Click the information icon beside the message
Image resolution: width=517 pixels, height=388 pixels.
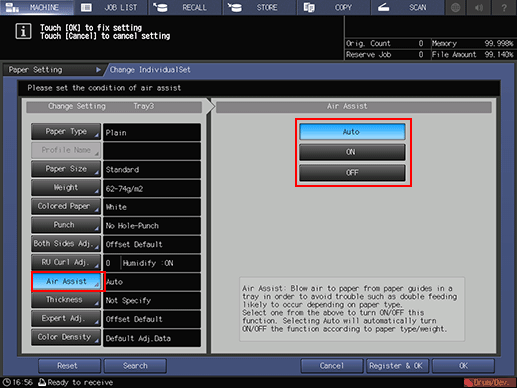point(23,32)
